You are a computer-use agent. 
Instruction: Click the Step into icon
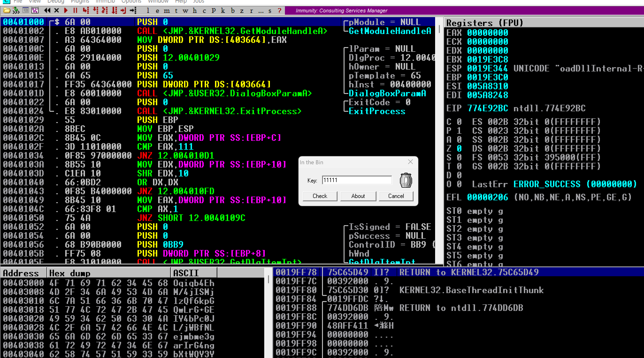click(86, 11)
